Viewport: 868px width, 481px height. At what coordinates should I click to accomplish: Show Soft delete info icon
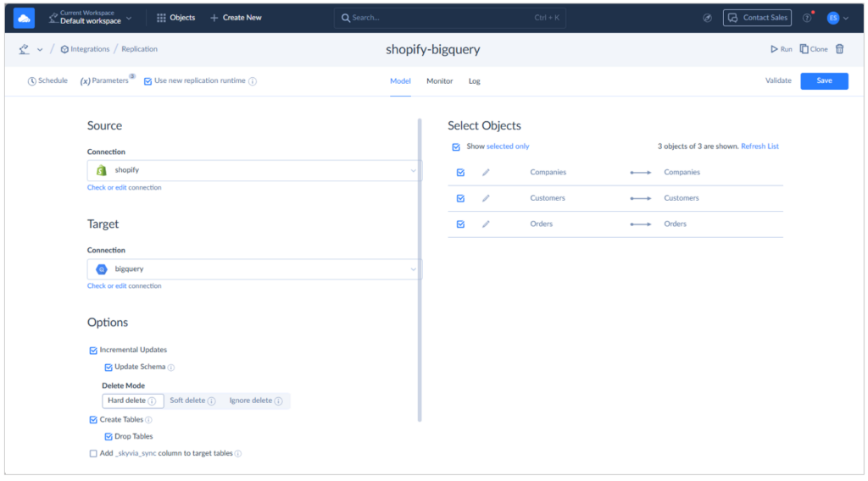pyautogui.click(x=211, y=401)
